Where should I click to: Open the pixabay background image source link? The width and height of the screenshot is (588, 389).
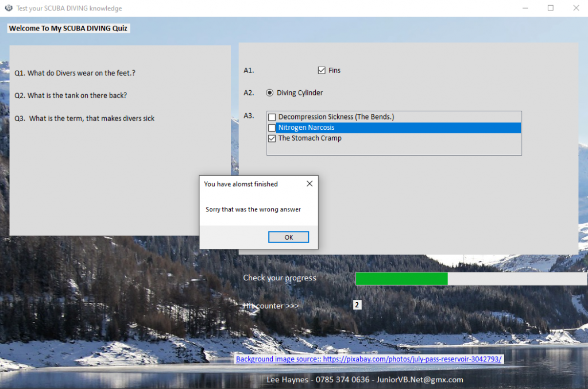(369, 359)
